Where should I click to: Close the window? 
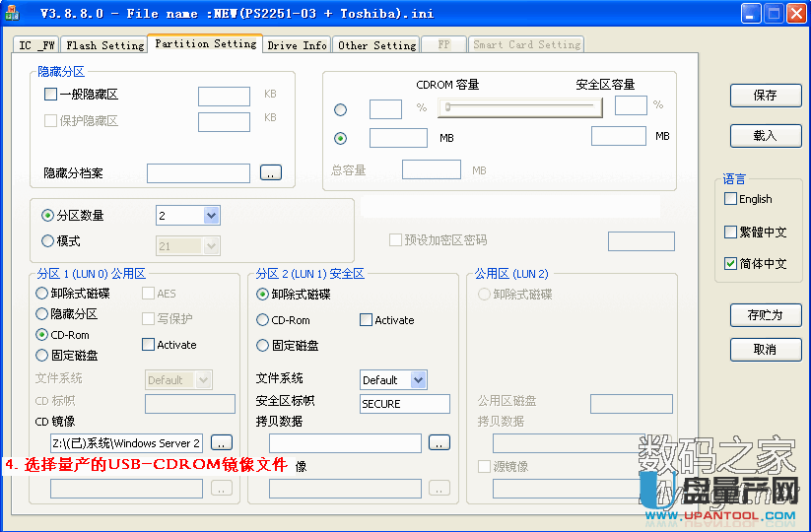click(796, 14)
